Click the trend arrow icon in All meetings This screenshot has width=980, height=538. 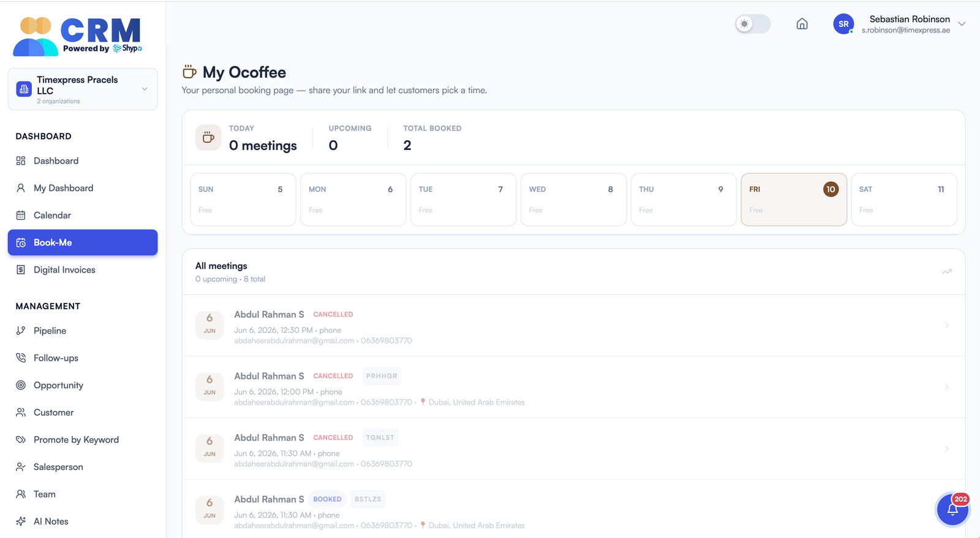coord(947,272)
